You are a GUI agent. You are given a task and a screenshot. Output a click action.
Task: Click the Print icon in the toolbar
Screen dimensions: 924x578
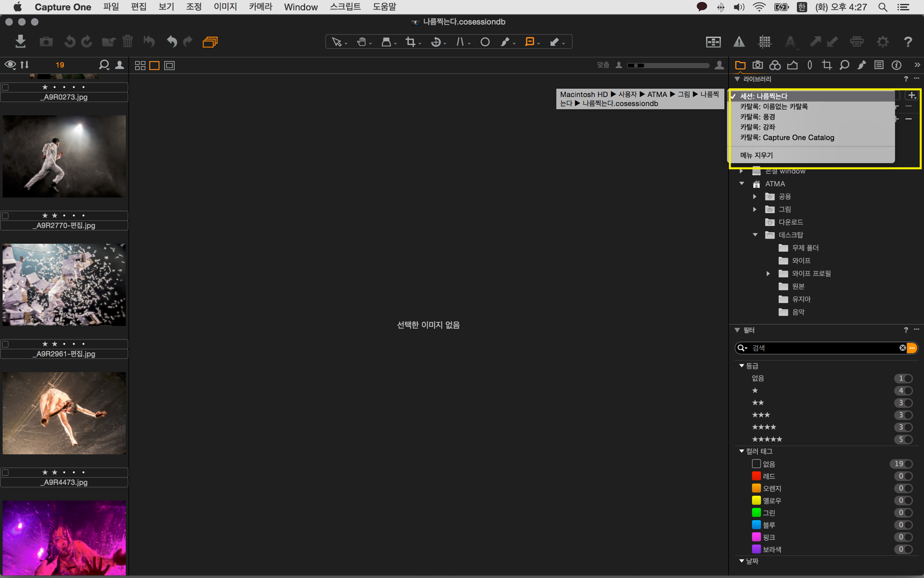[x=857, y=42]
